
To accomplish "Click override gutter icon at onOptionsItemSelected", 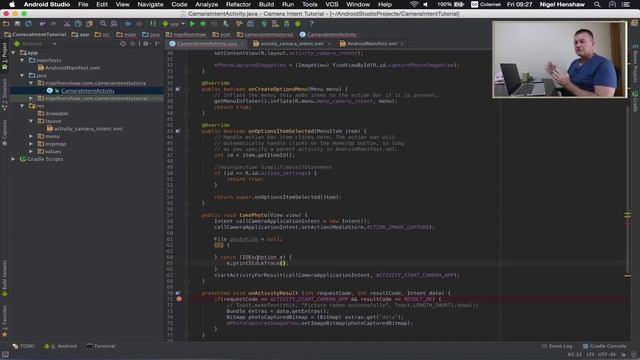I will point(178,131).
